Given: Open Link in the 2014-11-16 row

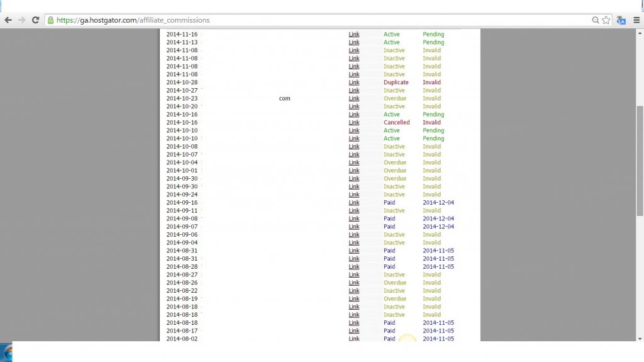Looking at the screenshot, I should (354, 34).
